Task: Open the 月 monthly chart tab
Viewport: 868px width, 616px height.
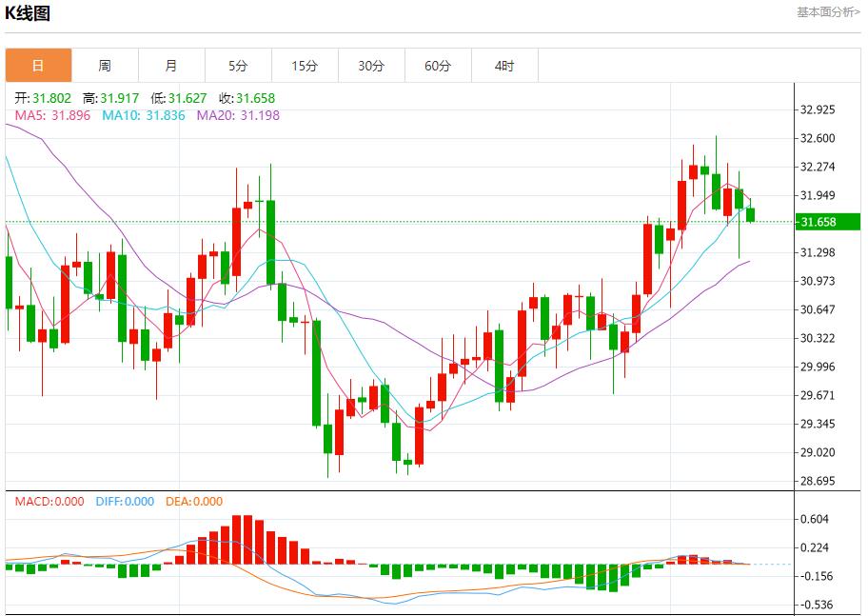Action: click(171, 66)
